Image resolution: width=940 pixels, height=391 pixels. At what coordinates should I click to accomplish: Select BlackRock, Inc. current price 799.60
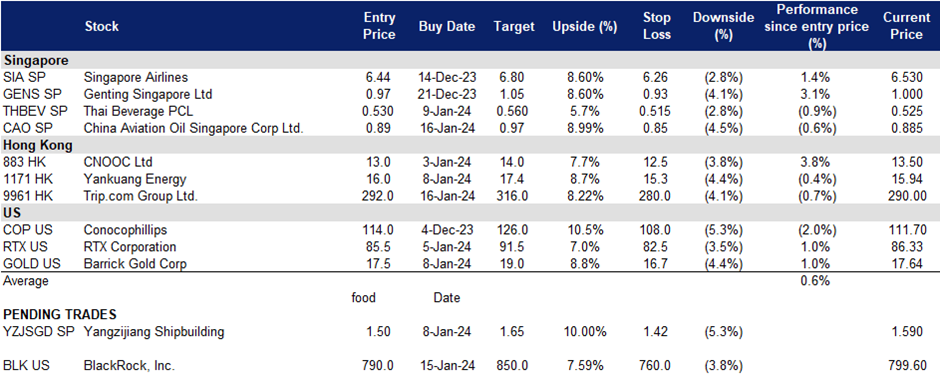(908, 365)
